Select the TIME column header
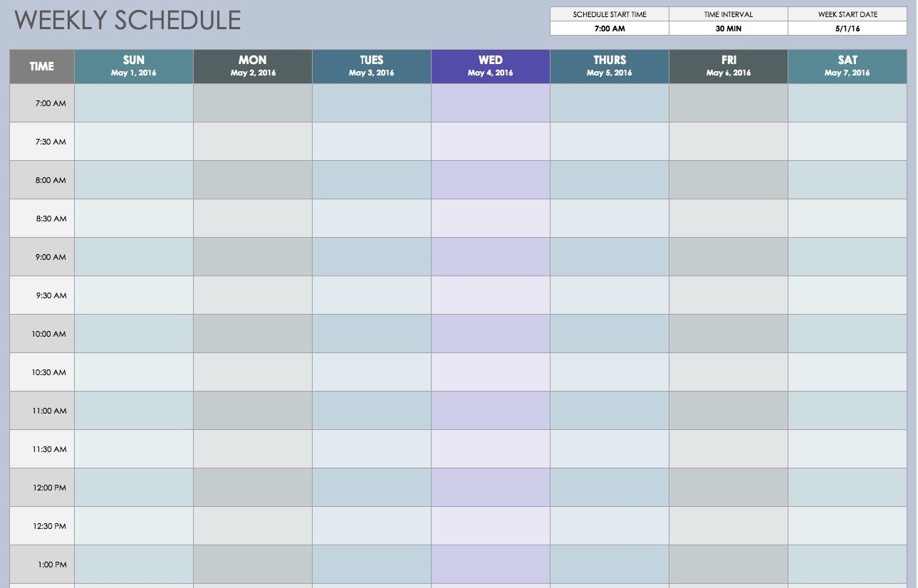 click(x=41, y=66)
